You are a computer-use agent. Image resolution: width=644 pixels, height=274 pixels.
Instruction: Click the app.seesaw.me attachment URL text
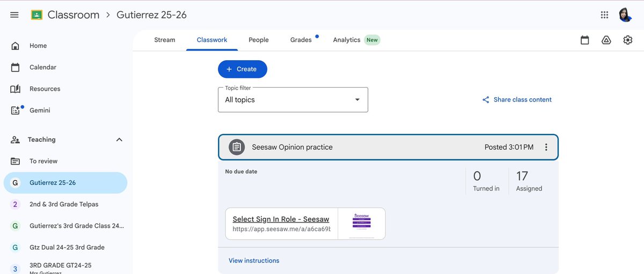[281, 229]
